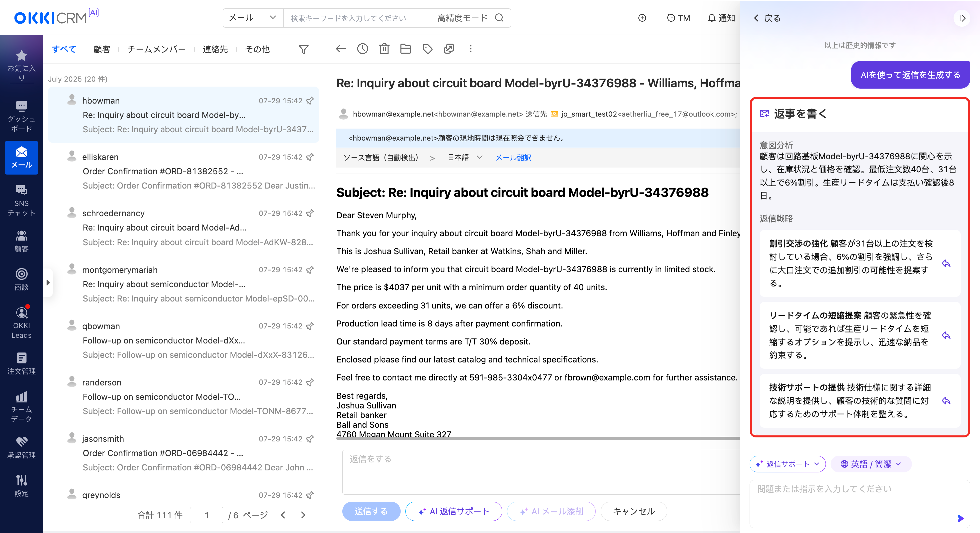Open the チームデータ sidebar icon
The image size is (980, 533).
(21, 406)
